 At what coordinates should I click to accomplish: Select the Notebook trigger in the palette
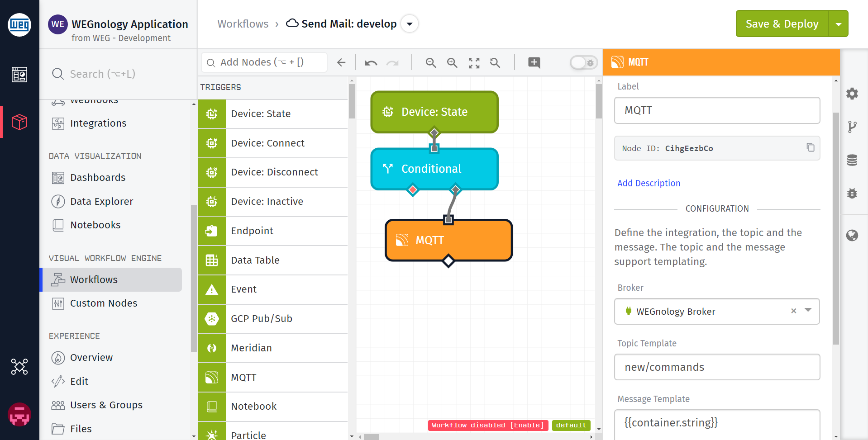(x=273, y=407)
